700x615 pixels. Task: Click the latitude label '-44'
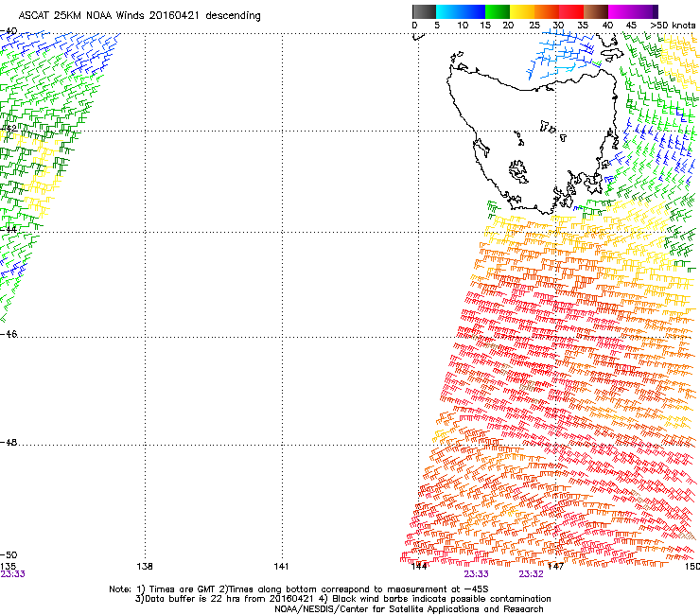click(x=9, y=230)
